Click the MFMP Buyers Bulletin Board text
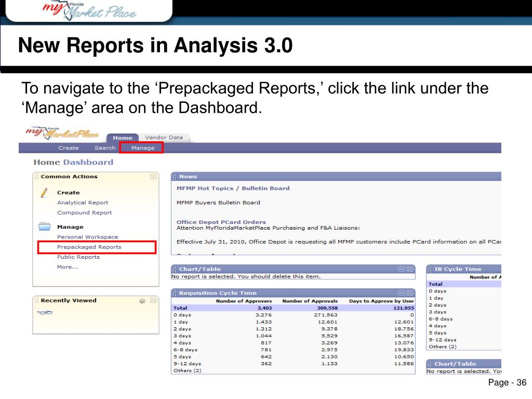Screen dimensions: 532x399 coord(218,203)
